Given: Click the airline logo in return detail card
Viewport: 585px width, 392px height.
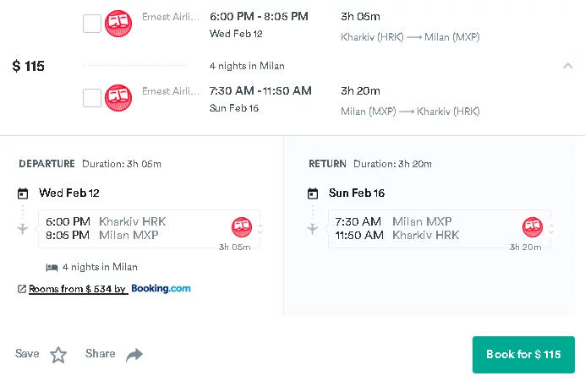Looking at the screenshot, I should 532,227.
